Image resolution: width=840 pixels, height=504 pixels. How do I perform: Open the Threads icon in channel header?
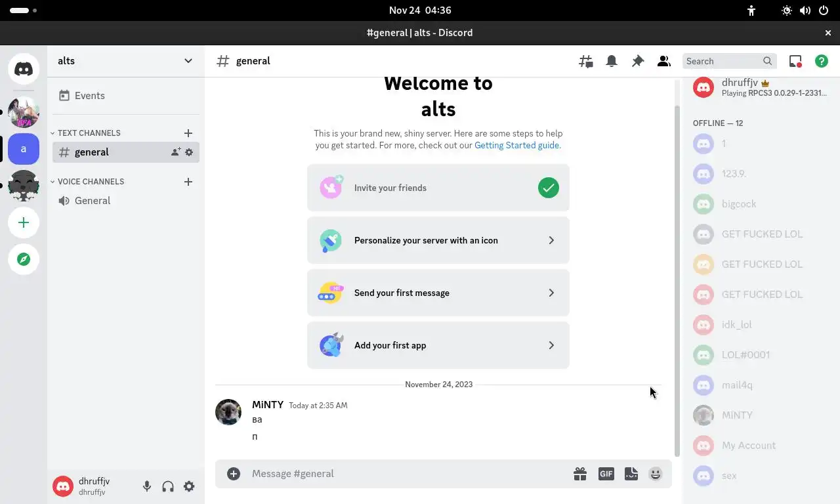pos(585,61)
